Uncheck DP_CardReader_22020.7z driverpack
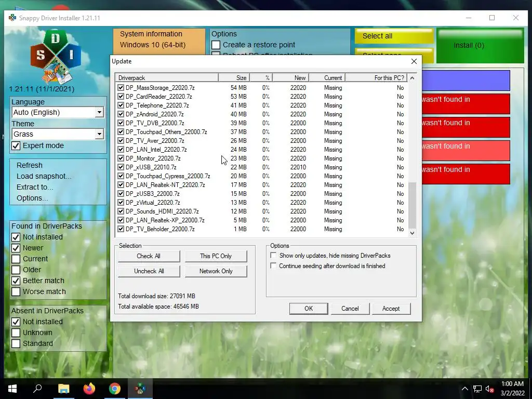Viewport: 532px width, 399px height. [121, 96]
